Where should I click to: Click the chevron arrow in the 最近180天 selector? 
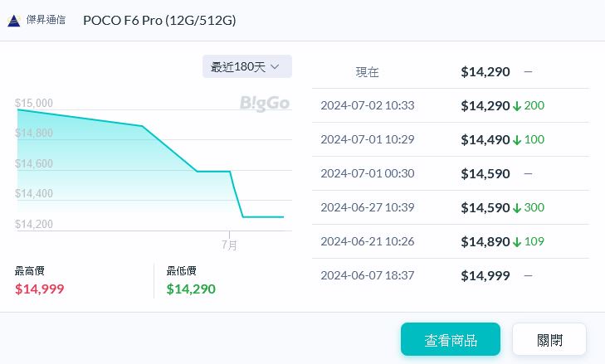(275, 66)
